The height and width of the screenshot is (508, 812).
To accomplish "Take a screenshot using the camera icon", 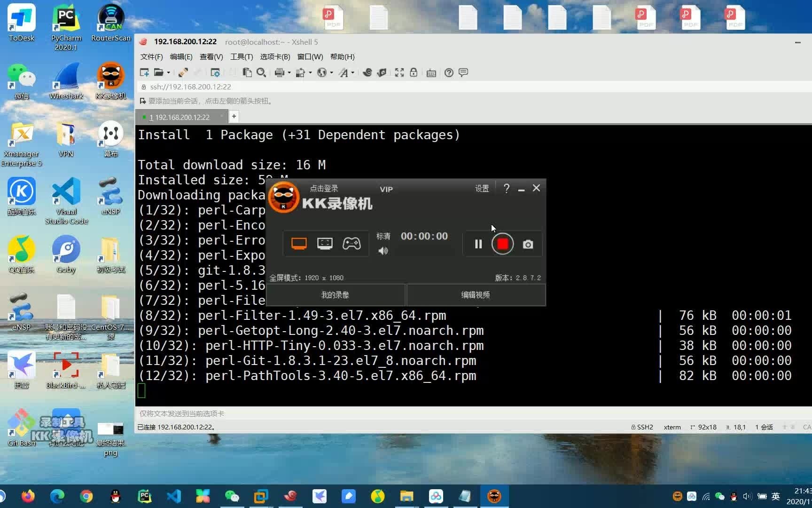I will (528, 244).
